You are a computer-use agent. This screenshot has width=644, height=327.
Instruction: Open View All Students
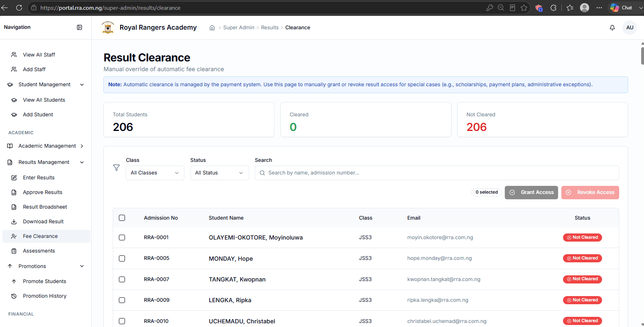[x=44, y=100]
